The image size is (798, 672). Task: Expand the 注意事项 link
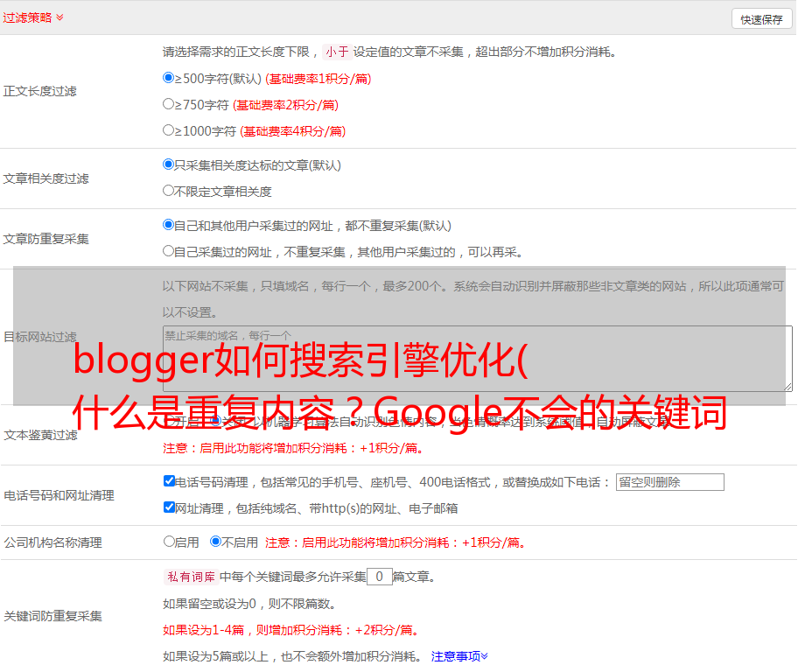(x=459, y=656)
